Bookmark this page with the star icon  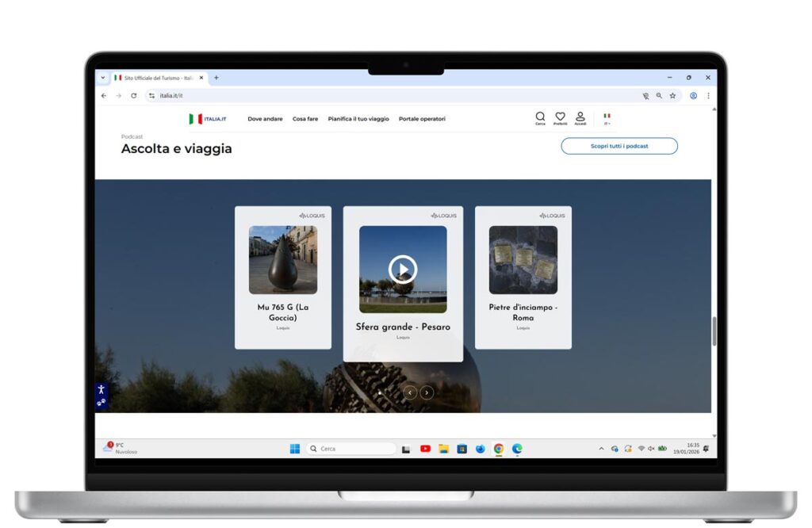click(x=672, y=95)
